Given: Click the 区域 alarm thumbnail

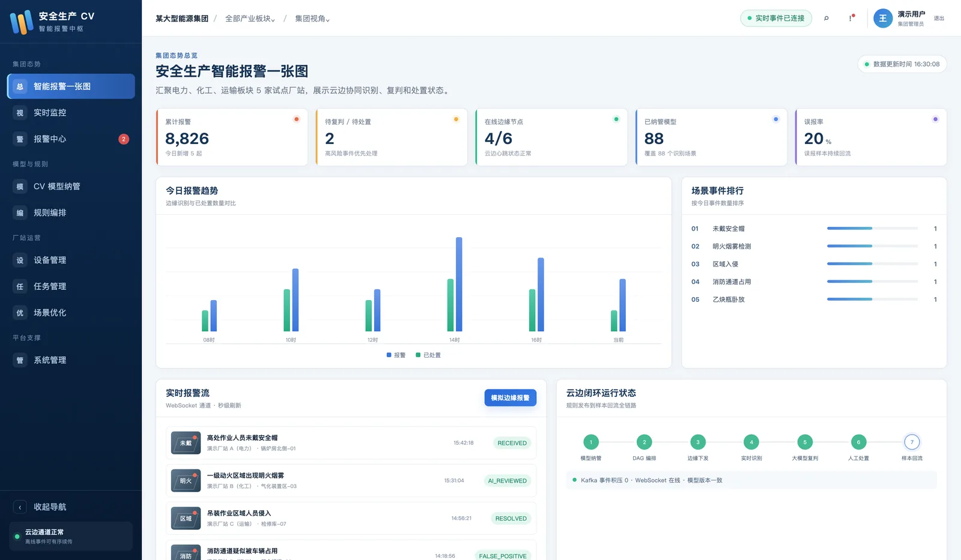Looking at the screenshot, I should (186, 519).
